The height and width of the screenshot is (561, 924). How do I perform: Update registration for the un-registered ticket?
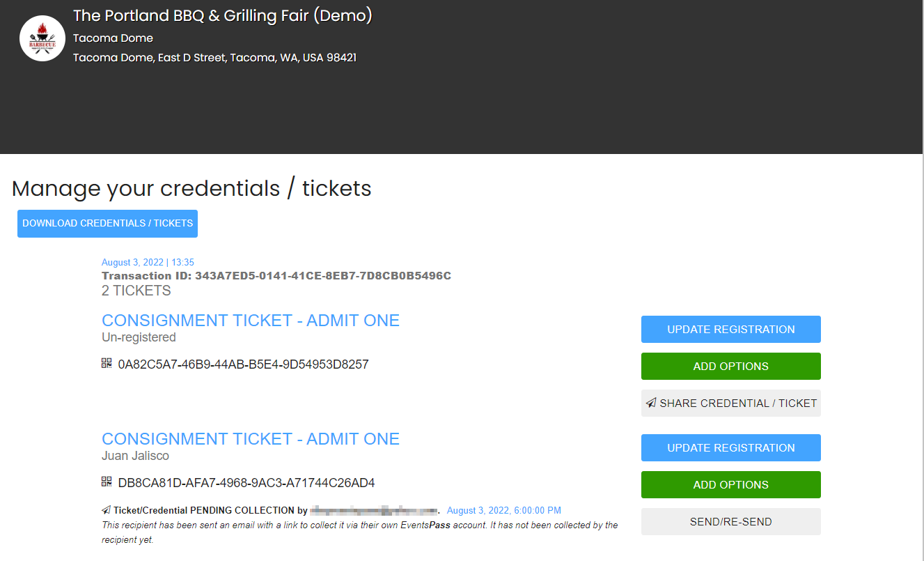click(731, 330)
